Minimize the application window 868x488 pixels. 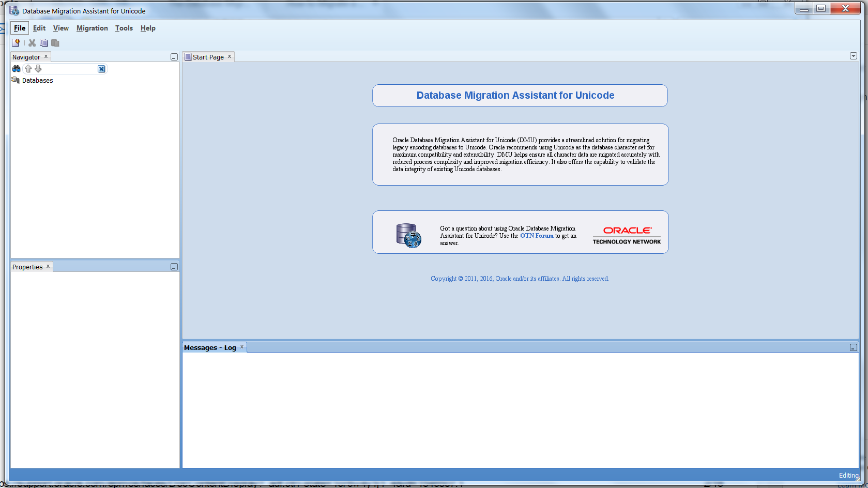804,8
